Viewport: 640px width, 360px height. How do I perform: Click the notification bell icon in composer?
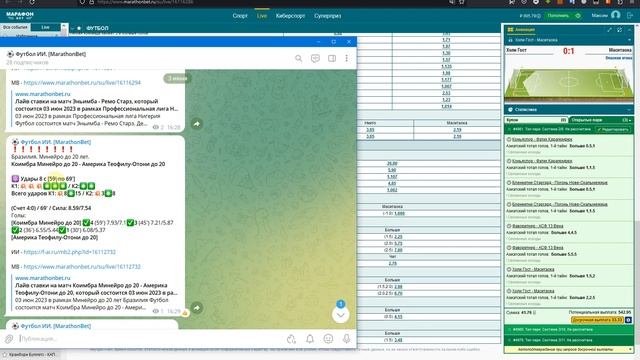pos(310,339)
